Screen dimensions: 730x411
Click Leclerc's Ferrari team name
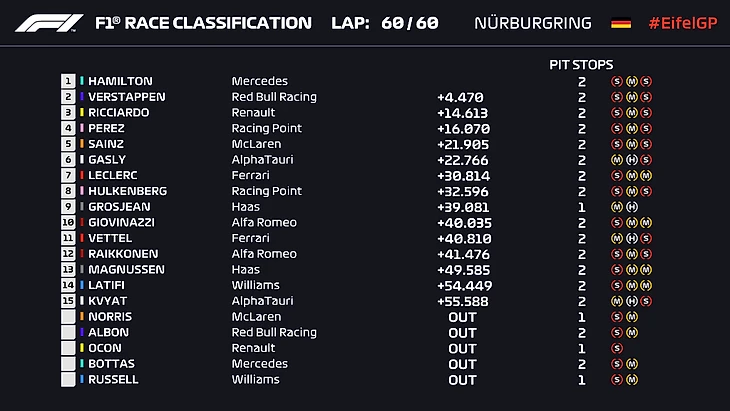(x=250, y=175)
